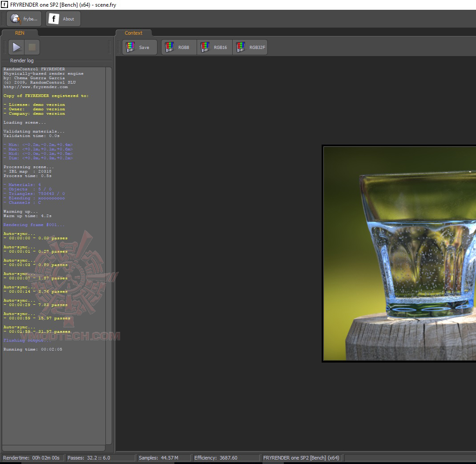The width and height of the screenshot is (476, 464).
Task: Open the frybe... toolbar button
Action: [x=24, y=19]
